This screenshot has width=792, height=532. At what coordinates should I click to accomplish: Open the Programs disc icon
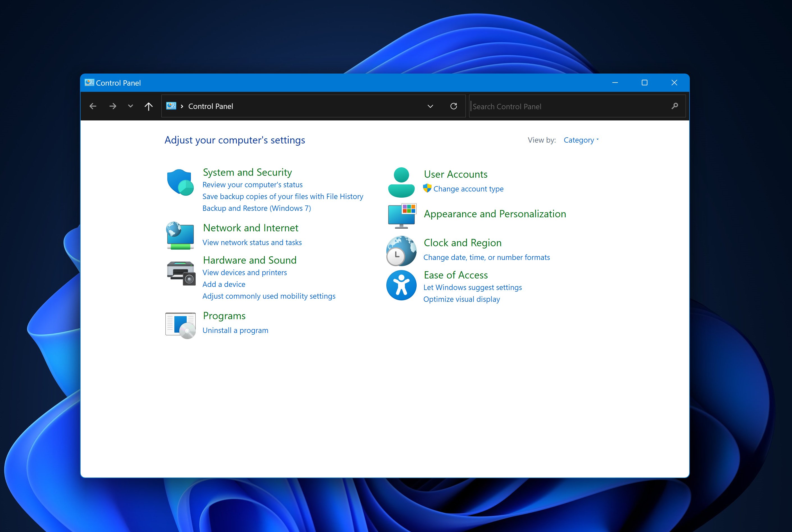[181, 325]
